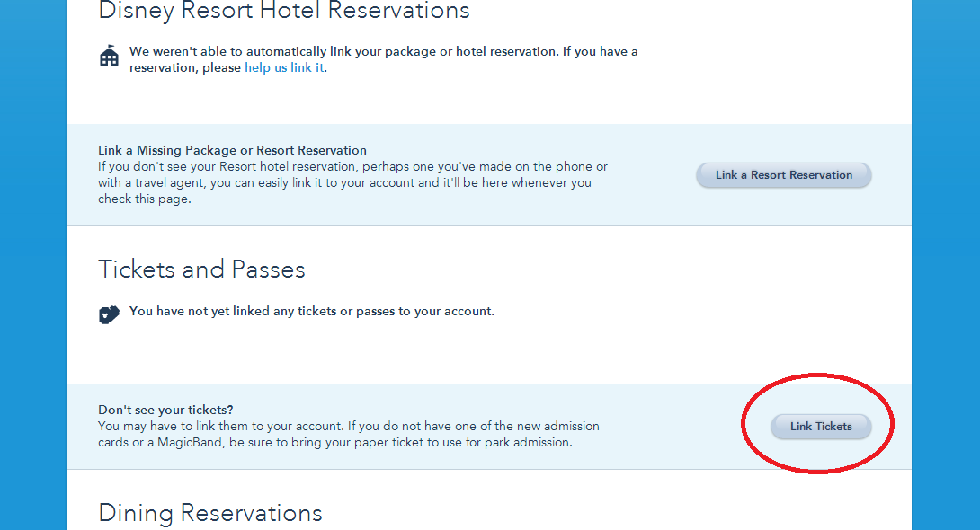
Task: Click the Dining Reservations heading
Action: [x=209, y=513]
